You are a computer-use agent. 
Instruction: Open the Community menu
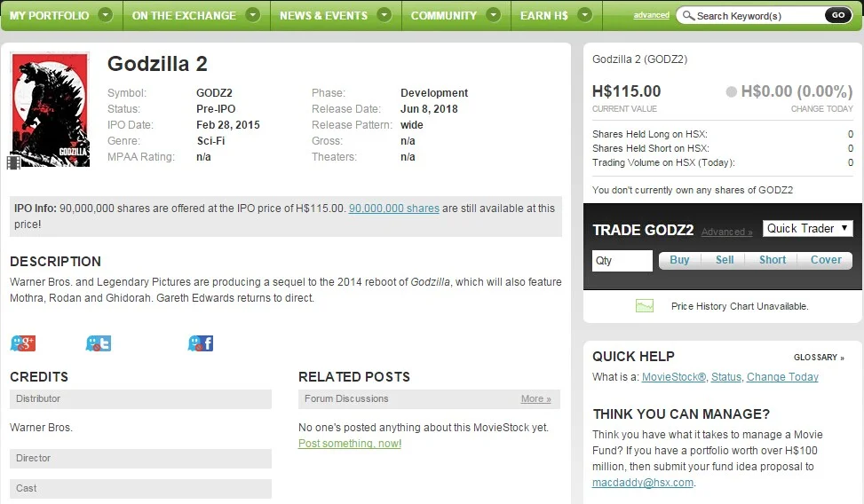pyautogui.click(x=444, y=15)
